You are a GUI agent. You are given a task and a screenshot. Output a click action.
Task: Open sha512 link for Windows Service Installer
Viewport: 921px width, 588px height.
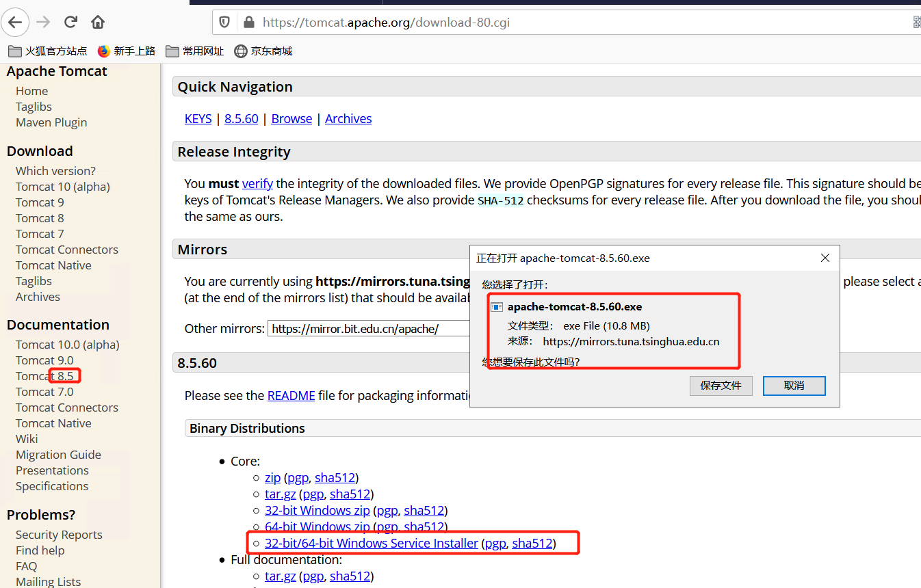point(532,544)
